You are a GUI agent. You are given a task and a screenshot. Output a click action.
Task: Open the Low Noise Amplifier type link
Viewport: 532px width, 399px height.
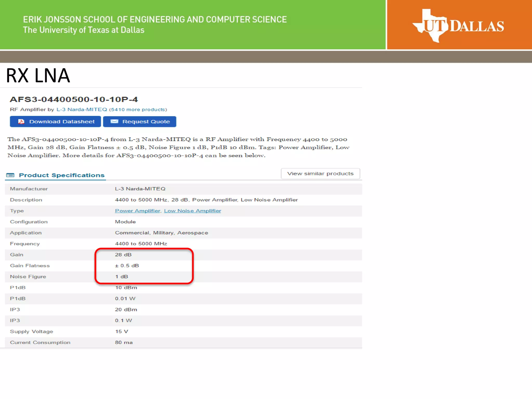click(192, 211)
